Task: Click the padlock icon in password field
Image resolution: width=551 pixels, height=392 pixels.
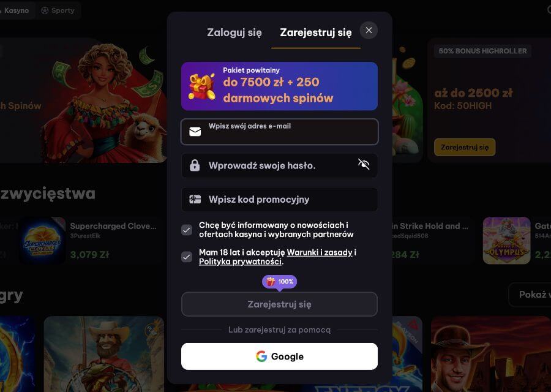Action: coord(195,165)
